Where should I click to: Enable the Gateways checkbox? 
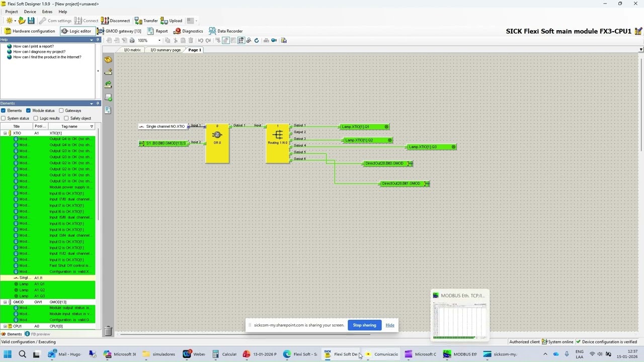tap(61, 111)
